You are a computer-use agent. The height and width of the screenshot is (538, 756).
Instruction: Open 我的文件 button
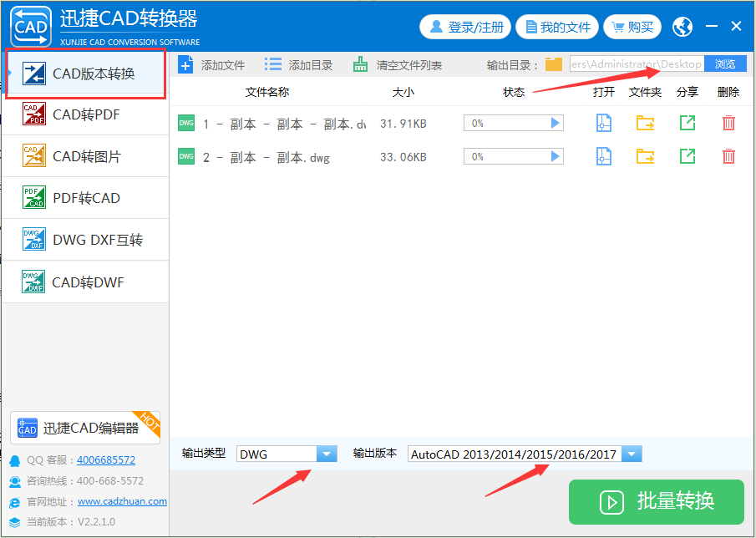tap(557, 27)
